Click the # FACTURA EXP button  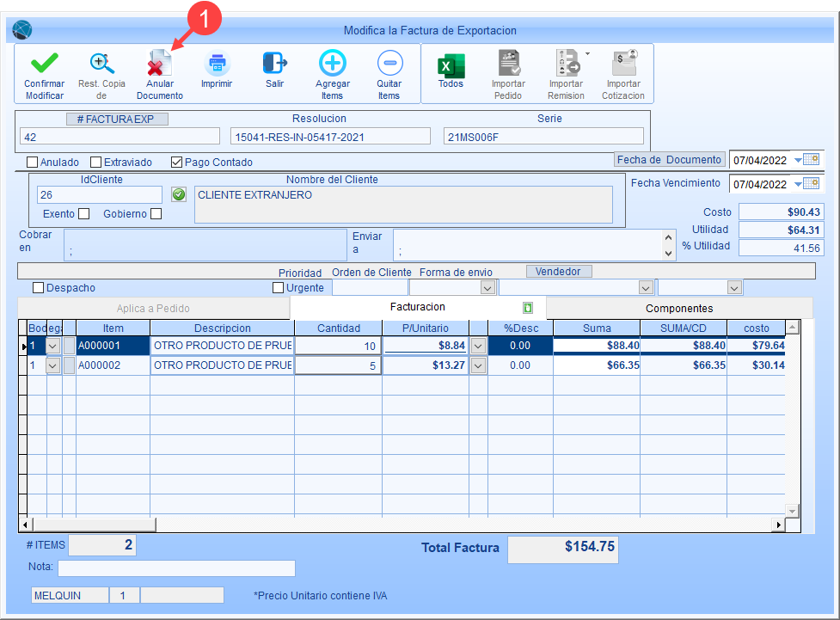pos(117,119)
